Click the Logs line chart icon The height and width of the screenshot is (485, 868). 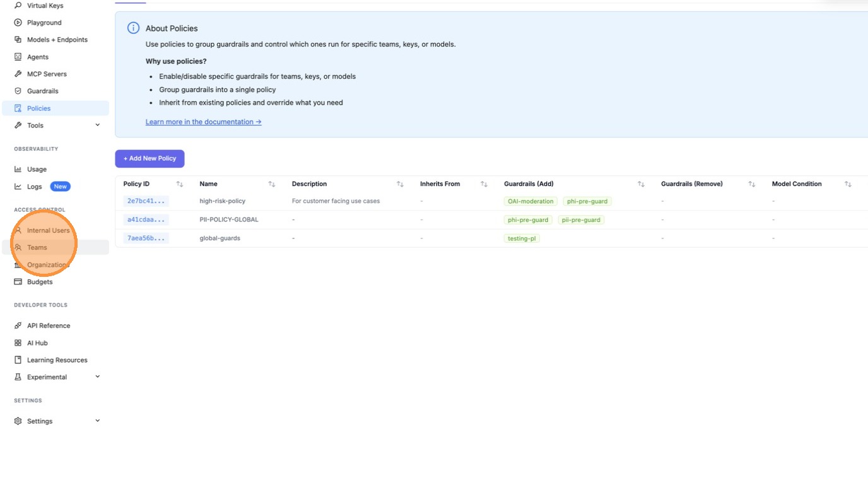18,187
